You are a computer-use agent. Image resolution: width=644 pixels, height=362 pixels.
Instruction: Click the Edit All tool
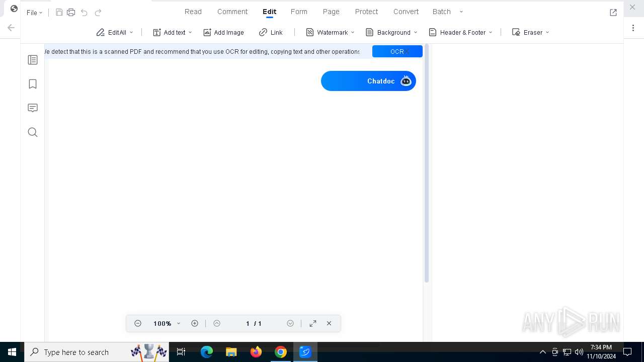point(111,32)
